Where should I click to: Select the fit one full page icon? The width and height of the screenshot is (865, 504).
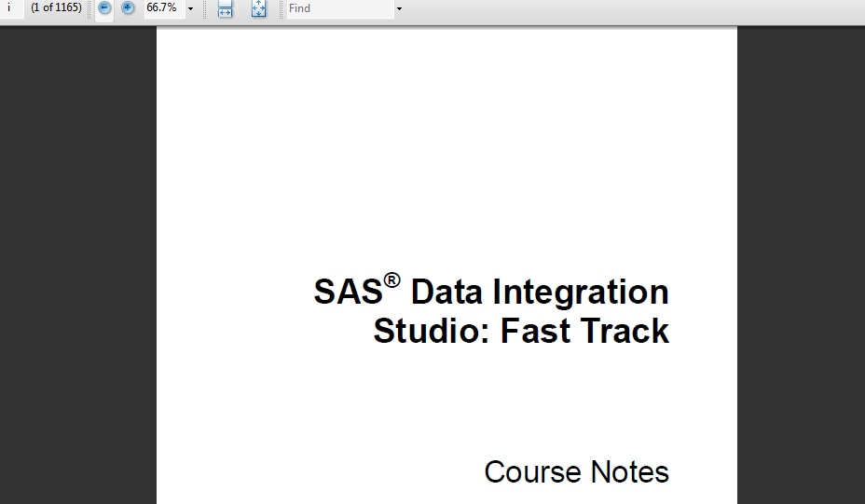pos(258,8)
